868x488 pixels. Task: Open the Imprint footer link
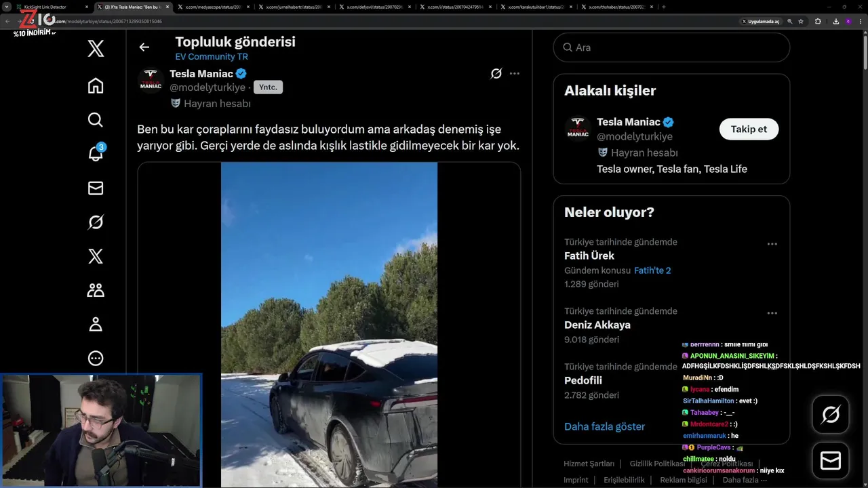(x=576, y=480)
